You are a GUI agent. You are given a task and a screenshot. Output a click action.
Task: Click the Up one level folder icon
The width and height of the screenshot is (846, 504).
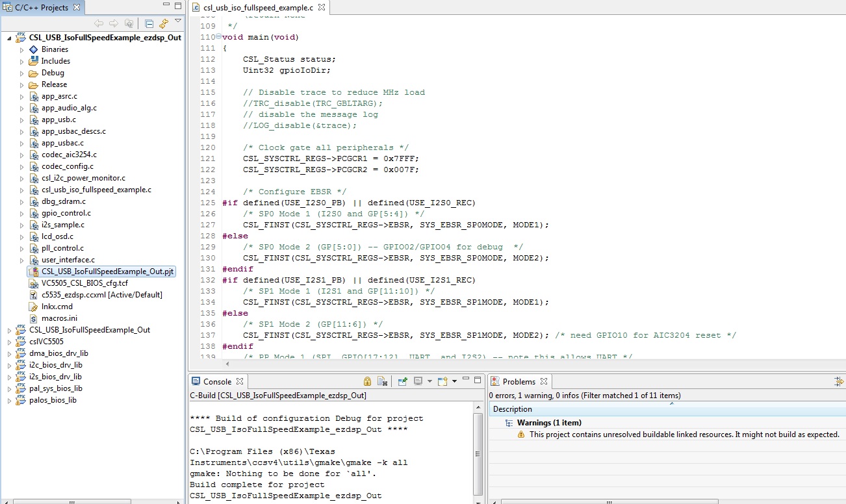click(129, 23)
